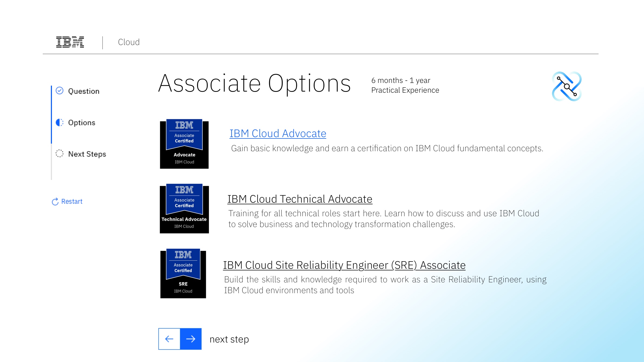Click the Restart text link
Screen dimensions: 644x362
[72, 202]
